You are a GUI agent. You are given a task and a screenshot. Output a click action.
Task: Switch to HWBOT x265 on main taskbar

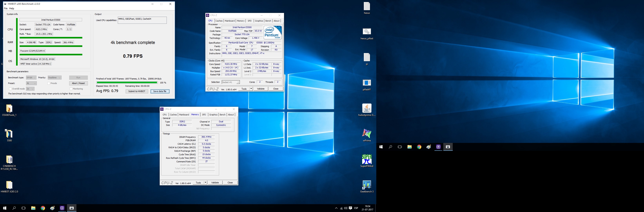click(72, 208)
